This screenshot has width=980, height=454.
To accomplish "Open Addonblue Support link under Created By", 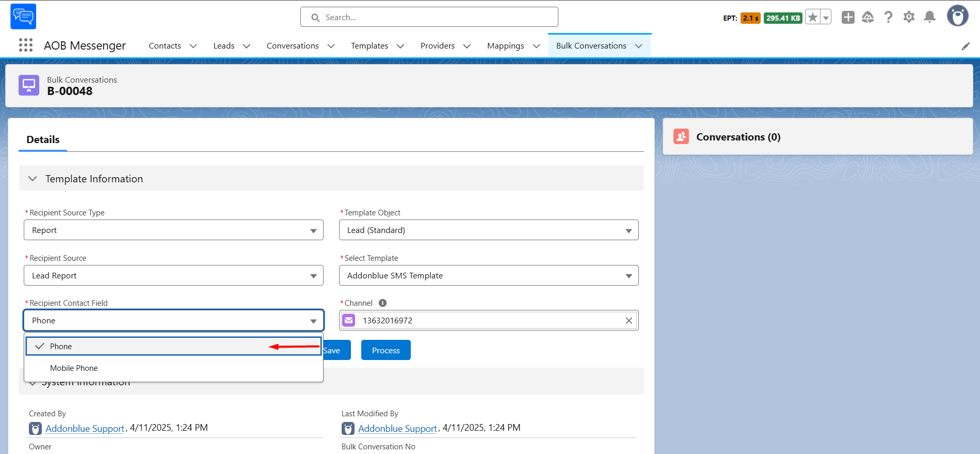I will (85, 429).
